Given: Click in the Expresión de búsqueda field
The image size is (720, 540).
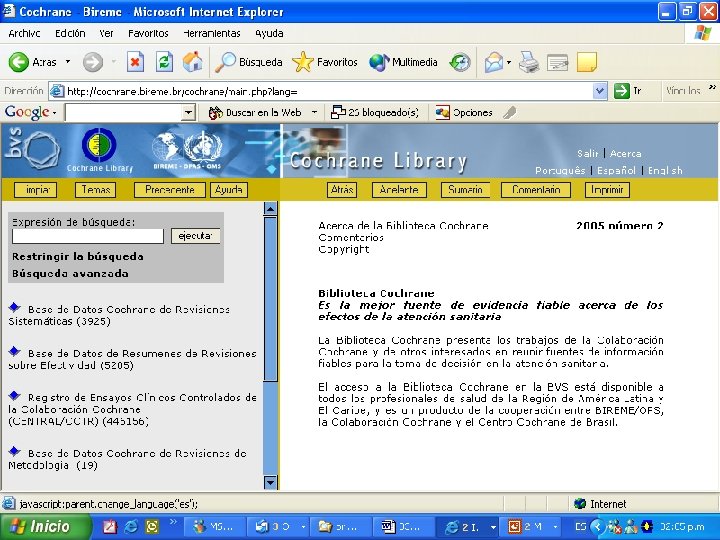Looking at the screenshot, I should (x=88, y=236).
